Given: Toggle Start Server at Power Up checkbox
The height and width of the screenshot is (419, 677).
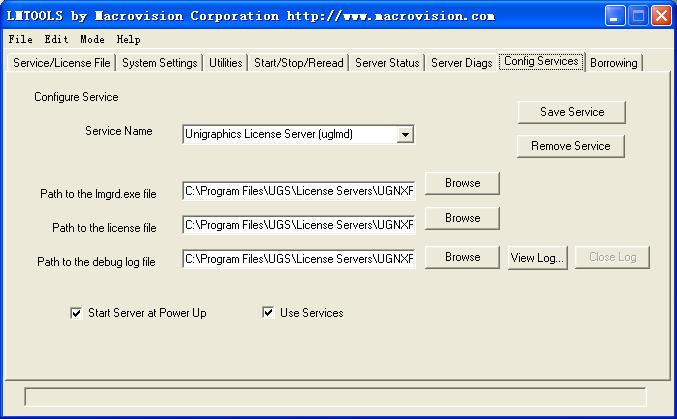Looking at the screenshot, I should [x=76, y=313].
